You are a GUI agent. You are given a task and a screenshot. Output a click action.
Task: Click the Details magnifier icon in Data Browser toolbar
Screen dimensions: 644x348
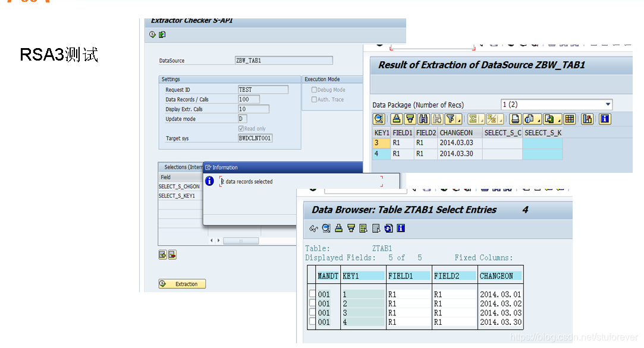(326, 229)
